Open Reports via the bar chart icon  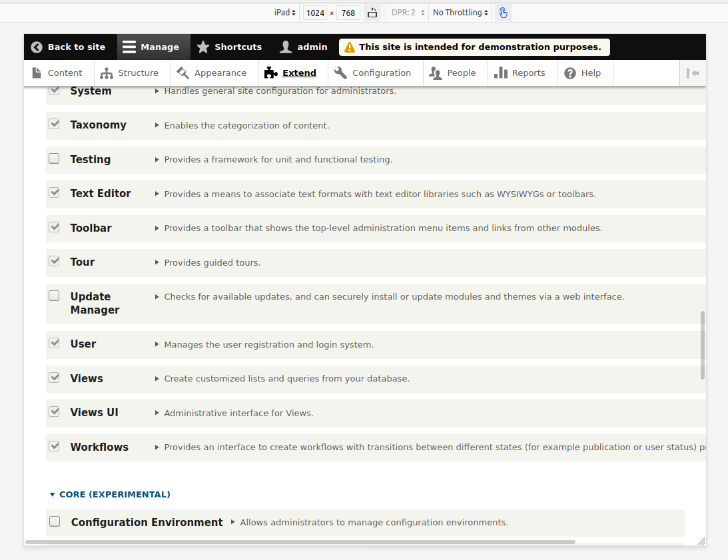coord(501,72)
